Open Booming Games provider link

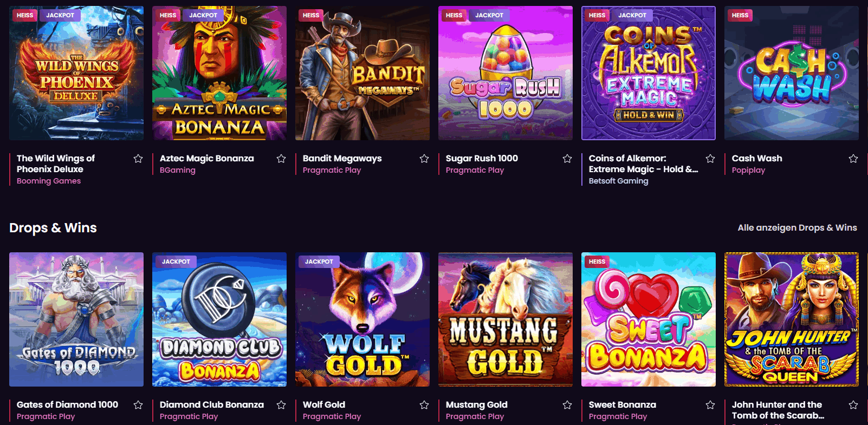tap(49, 181)
